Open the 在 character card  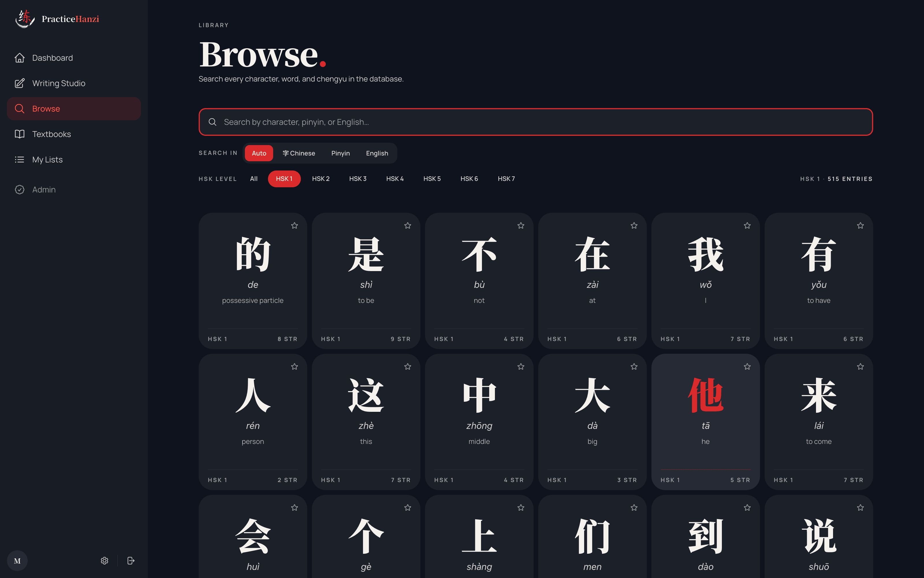[592, 281]
